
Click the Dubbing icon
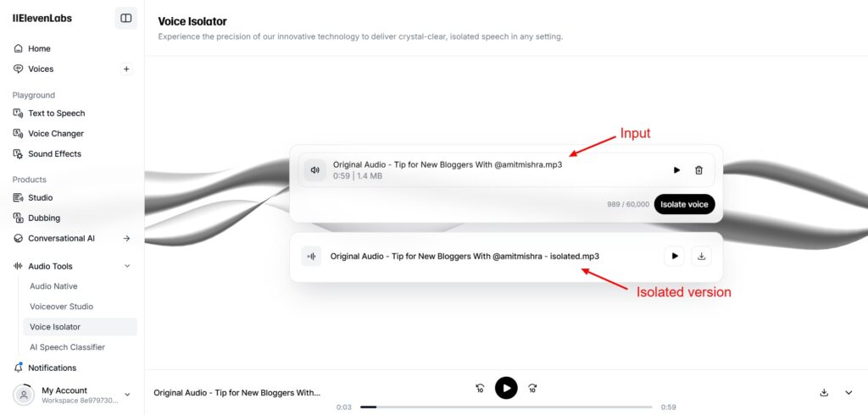(19, 218)
